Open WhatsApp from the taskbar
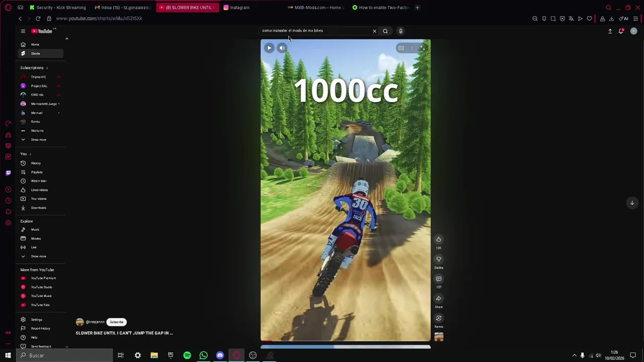The height and width of the screenshot is (362, 644). click(x=204, y=355)
